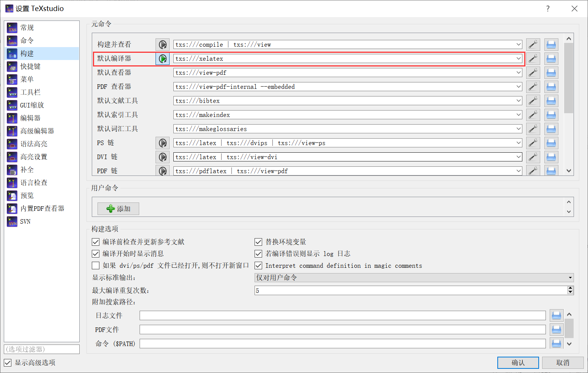Click the help question mark button
Image resolution: width=588 pixels, height=373 pixels.
(x=548, y=9)
